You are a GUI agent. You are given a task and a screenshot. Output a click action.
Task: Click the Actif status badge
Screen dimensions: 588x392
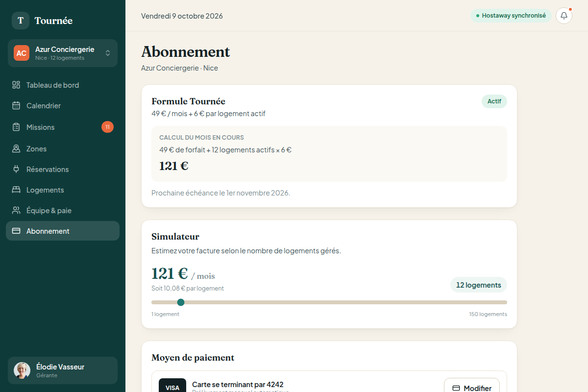[494, 101]
